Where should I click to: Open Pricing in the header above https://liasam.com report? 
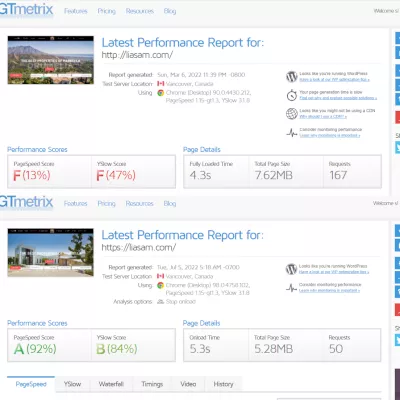(106, 203)
